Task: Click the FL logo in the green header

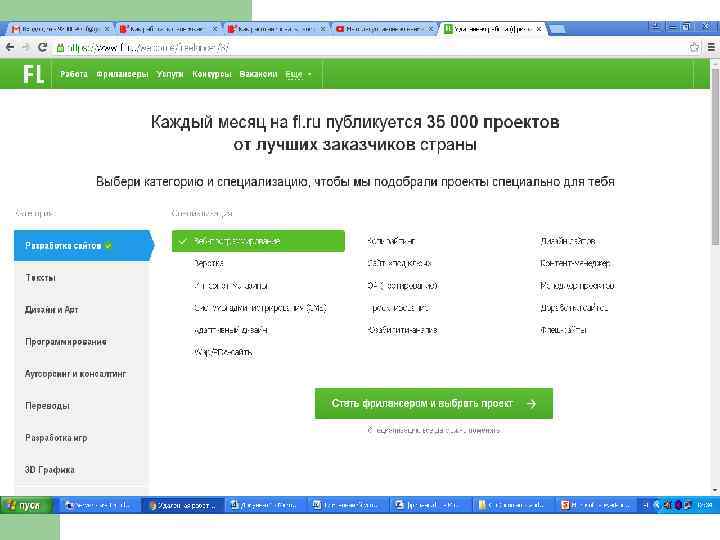Action: click(x=34, y=74)
